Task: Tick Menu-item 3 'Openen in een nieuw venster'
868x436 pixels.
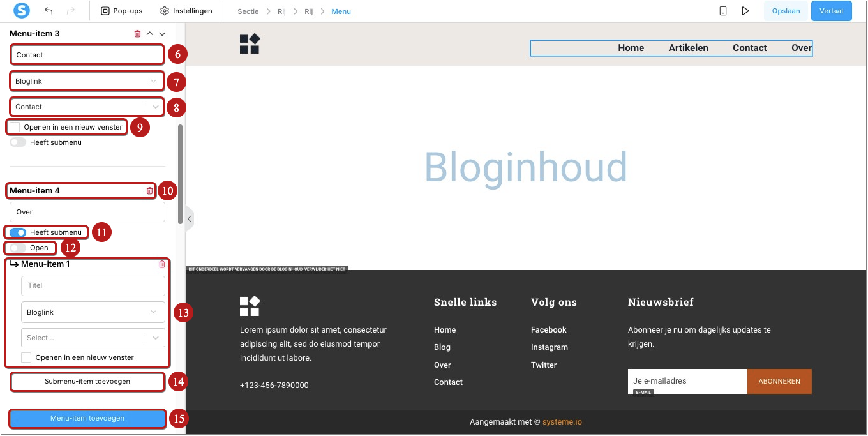Action: point(15,127)
